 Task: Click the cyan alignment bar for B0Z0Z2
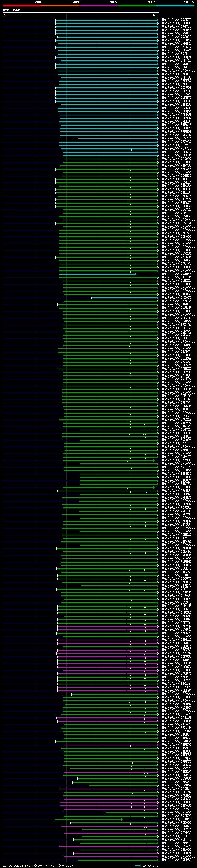(x=125, y=297)
